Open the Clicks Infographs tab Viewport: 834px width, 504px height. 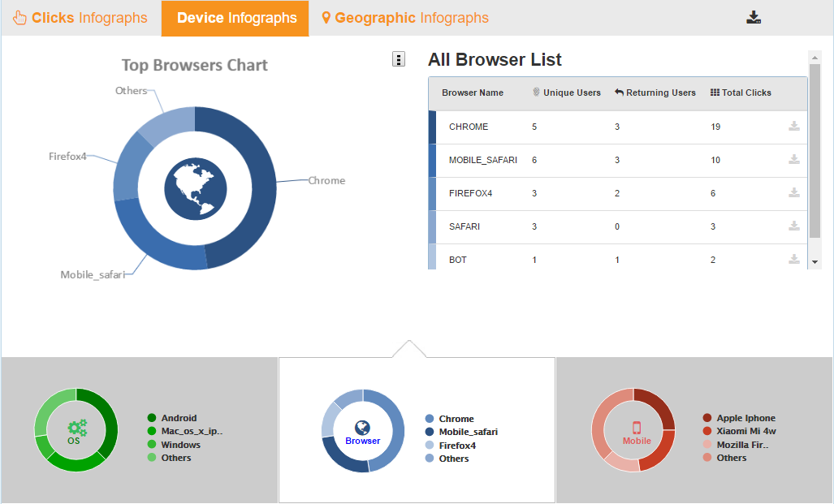(80, 18)
